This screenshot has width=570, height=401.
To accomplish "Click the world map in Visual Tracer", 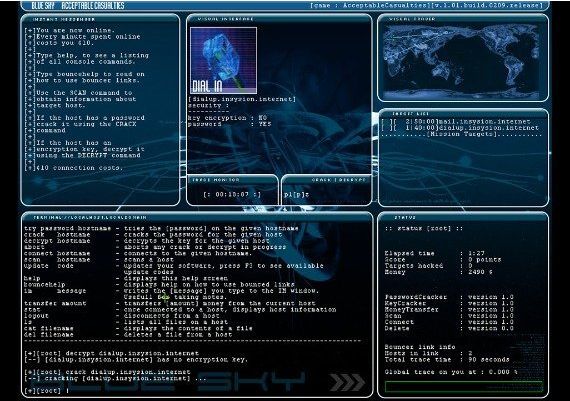I will click(x=462, y=61).
